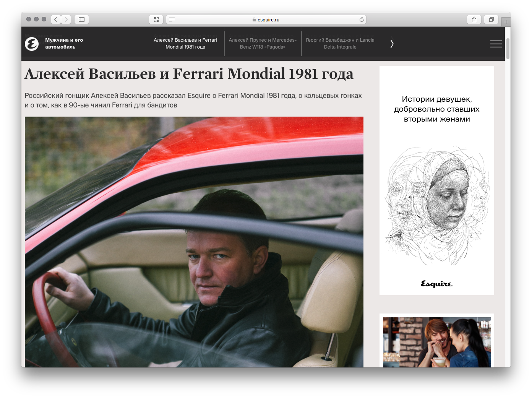Reload the page with the refresh icon

(x=362, y=19)
